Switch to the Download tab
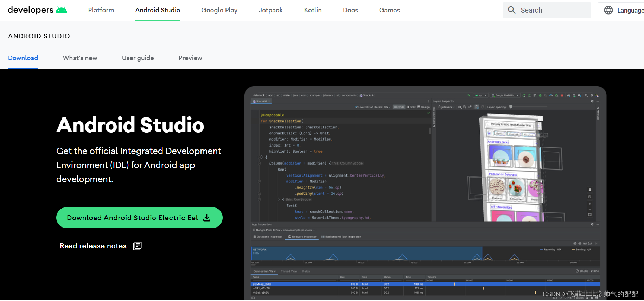 click(x=23, y=58)
